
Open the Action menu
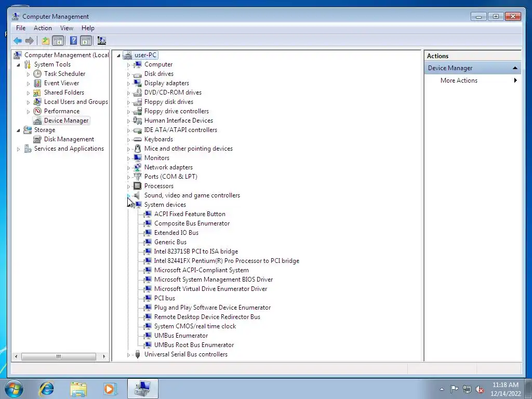pyautogui.click(x=43, y=28)
